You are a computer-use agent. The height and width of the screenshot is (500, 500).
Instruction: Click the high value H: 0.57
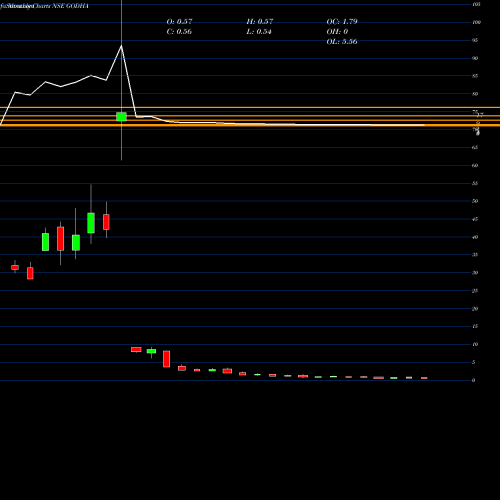tap(260, 22)
